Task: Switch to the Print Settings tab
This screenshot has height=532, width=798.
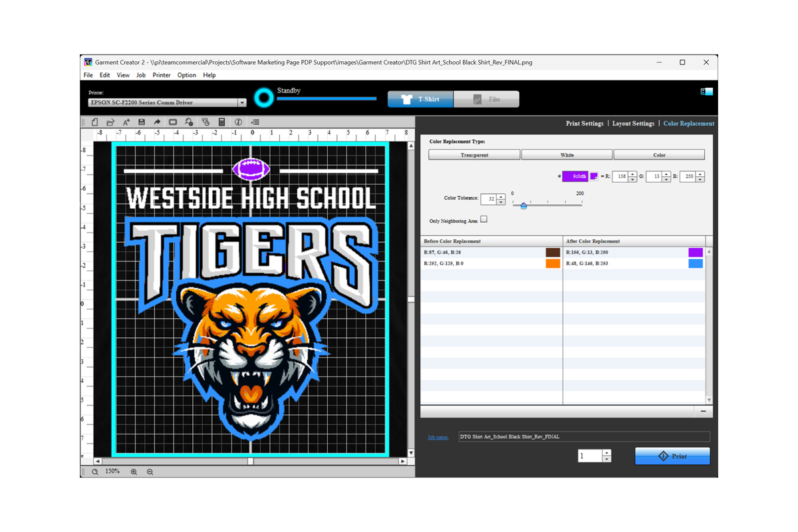Action: click(585, 124)
